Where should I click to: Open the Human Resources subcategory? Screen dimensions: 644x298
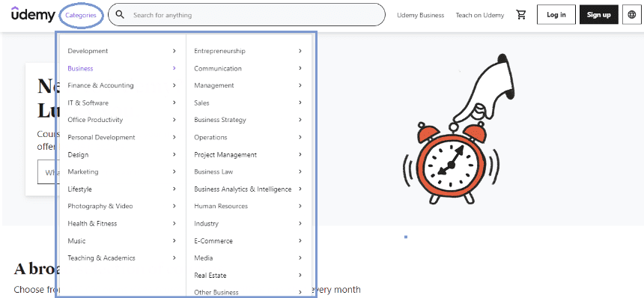[x=221, y=206]
